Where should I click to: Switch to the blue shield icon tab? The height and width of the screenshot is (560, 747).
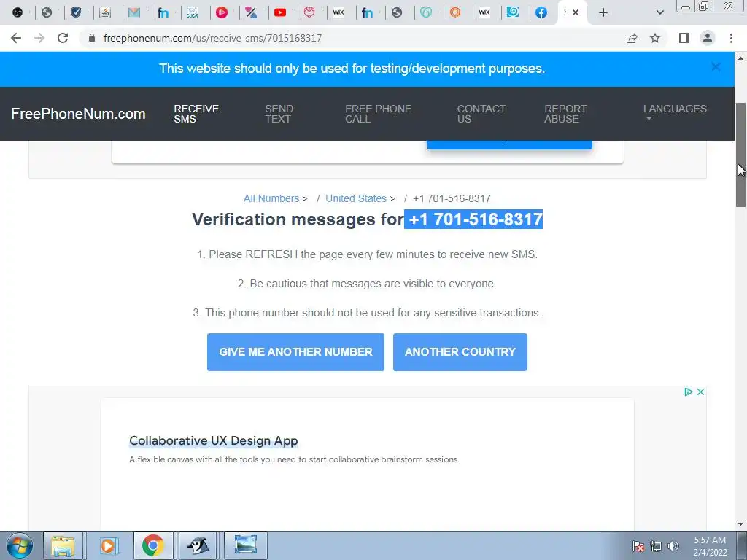coord(76,12)
